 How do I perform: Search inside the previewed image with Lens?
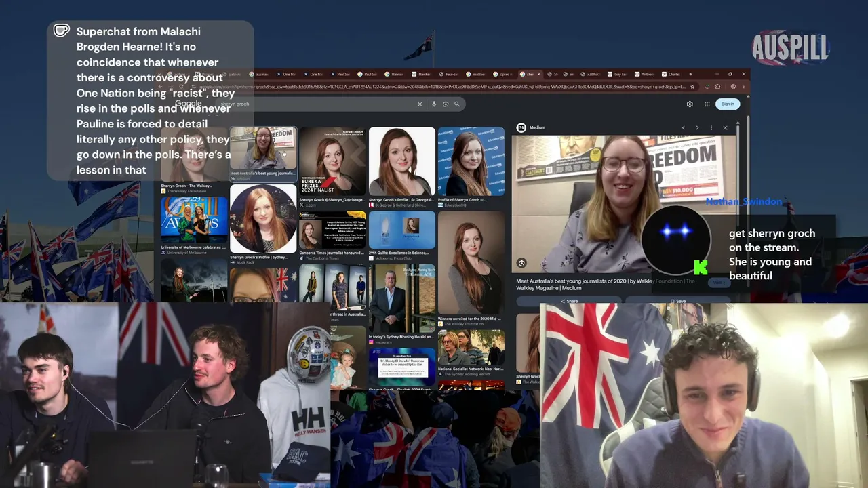[x=521, y=263]
